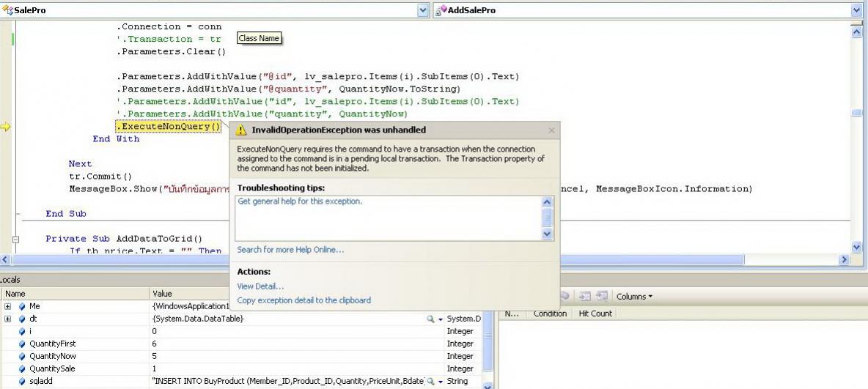Close the InvalidOperationException popup

(x=551, y=130)
